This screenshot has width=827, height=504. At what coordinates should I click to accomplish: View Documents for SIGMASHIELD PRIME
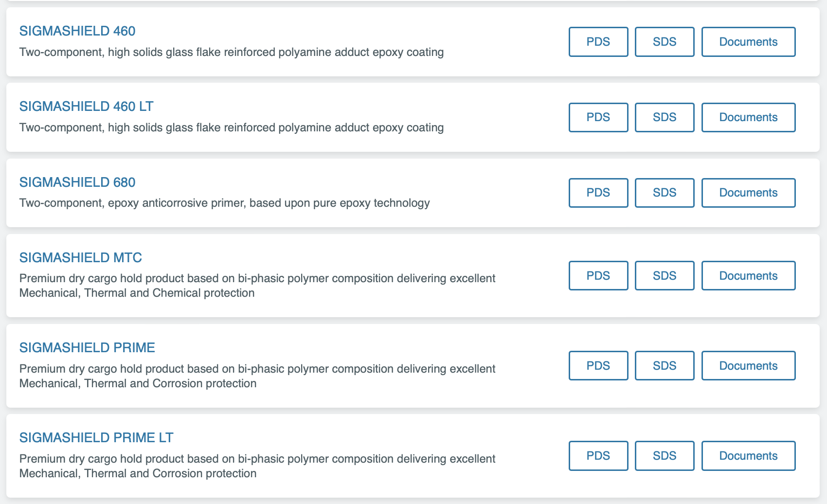pyautogui.click(x=748, y=366)
